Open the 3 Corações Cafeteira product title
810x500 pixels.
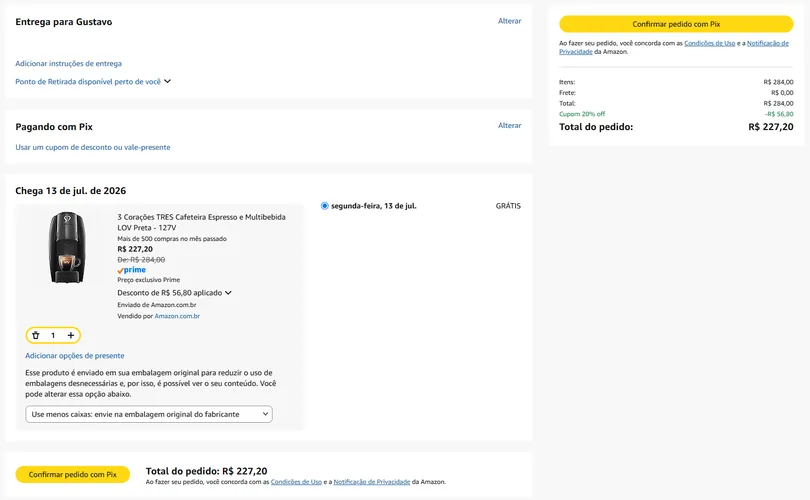[201, 222]
